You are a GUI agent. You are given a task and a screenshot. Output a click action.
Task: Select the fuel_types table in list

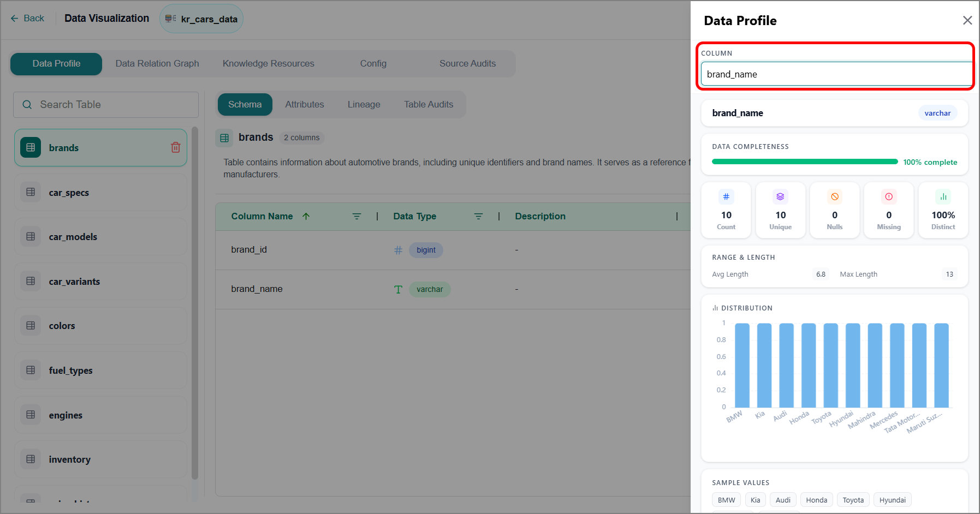click(x=100, y=370)
